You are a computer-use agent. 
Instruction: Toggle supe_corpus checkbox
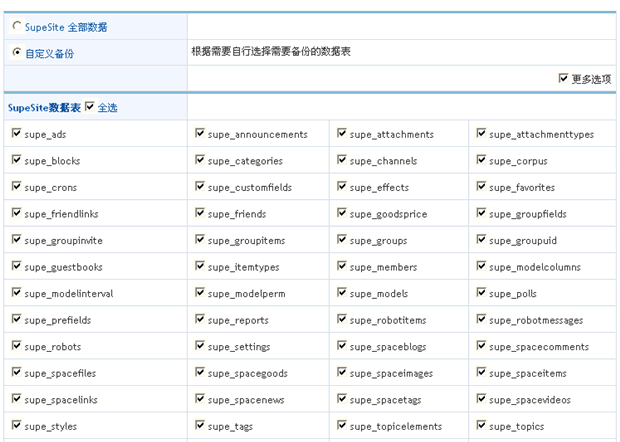click(x=481, y=159)
